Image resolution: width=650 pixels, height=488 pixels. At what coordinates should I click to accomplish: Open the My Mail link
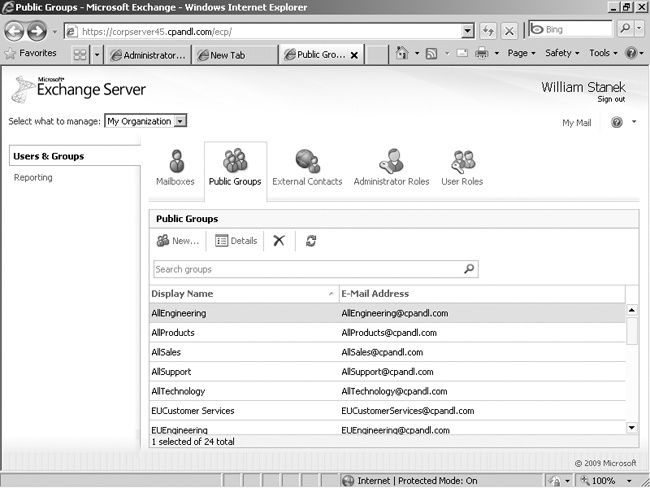(x=577, y=123)
